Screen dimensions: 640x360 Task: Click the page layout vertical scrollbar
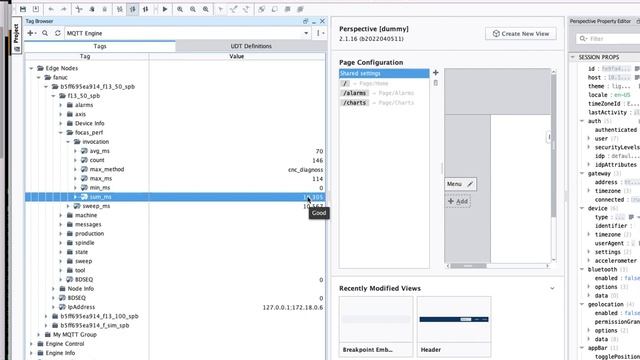(553, 145)
